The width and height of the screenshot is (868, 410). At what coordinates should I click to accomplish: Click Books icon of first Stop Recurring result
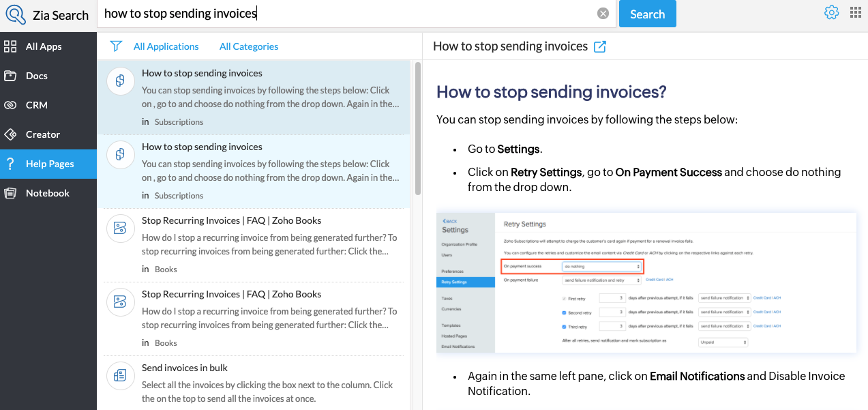point(120,229)
